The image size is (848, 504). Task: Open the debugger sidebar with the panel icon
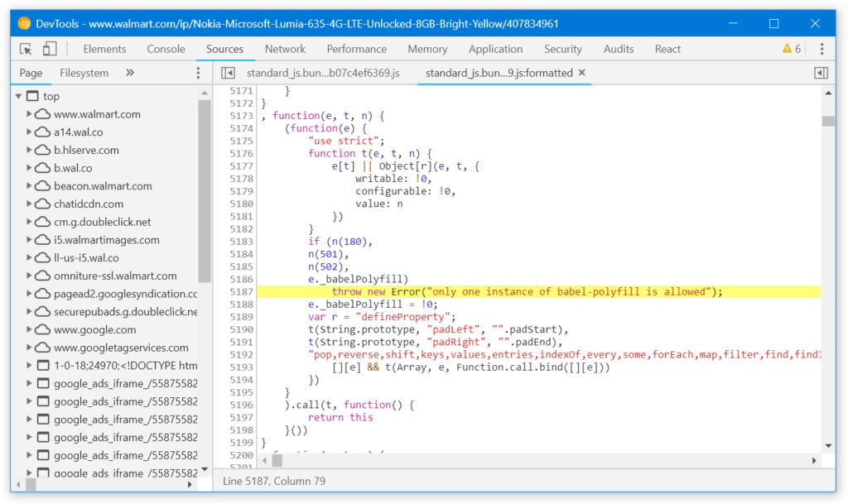click(821, 73)
